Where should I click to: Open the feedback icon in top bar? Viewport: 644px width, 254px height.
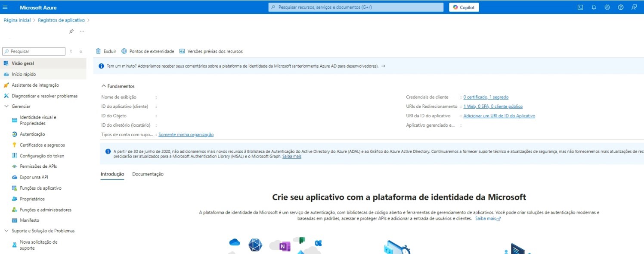click(634, 7)
